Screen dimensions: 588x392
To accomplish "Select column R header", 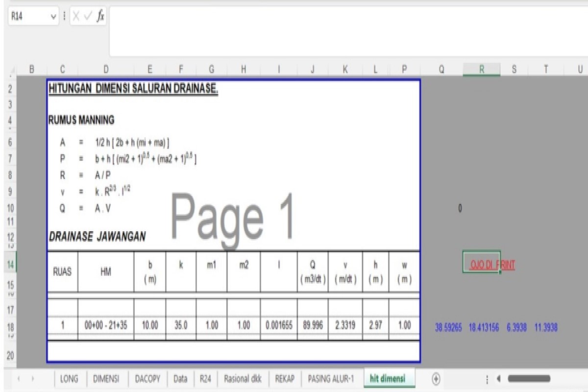I will 481,70.
